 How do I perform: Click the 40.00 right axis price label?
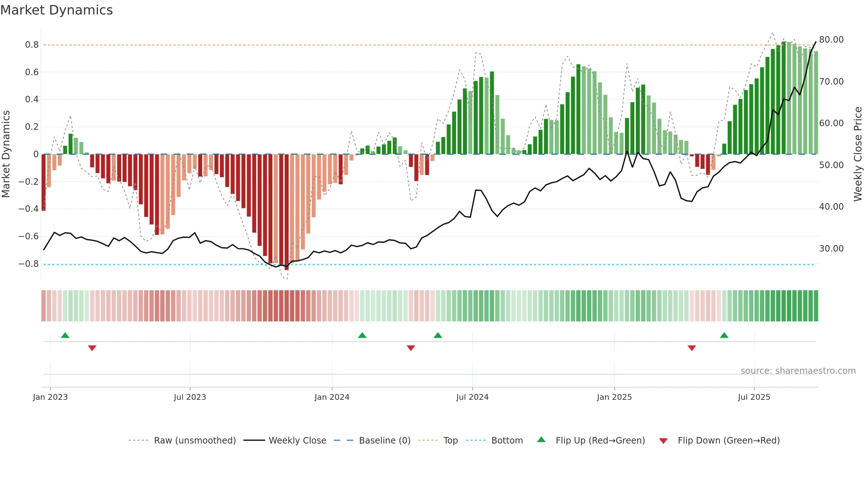(831, 207)
